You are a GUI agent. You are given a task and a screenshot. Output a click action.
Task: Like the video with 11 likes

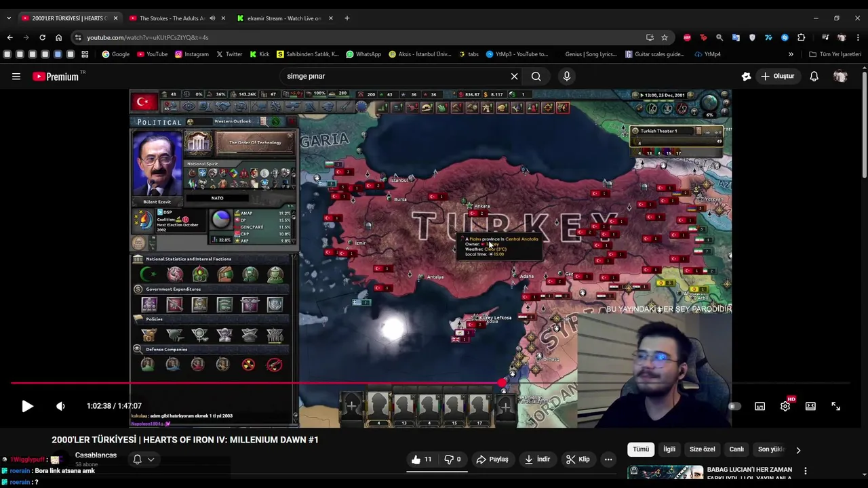[x=421, y=460]
